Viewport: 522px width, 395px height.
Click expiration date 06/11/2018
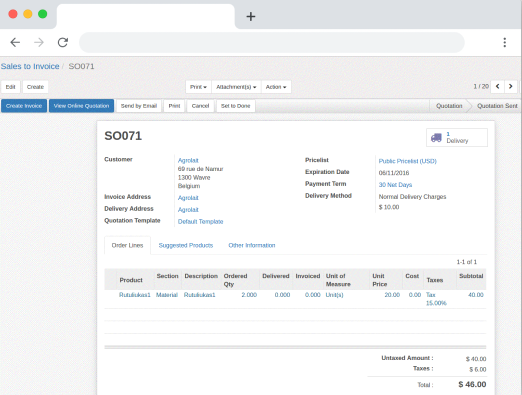(x=394, y=173)
